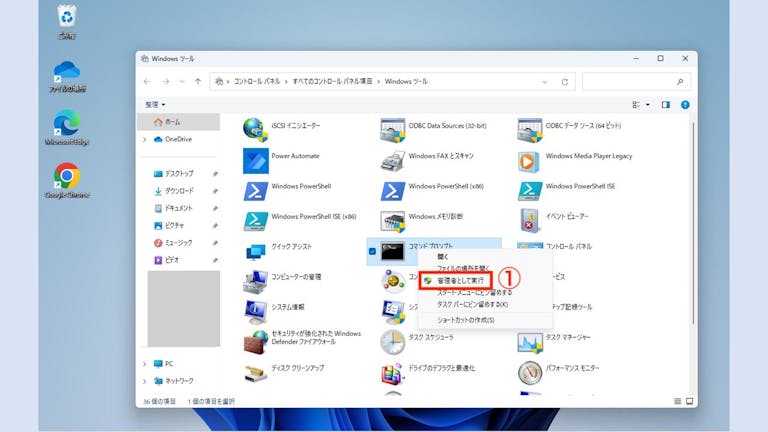The width and height of the screenshot is (768, 432).
Task: Open recent locations dropdown chevron
Action: 182,82
